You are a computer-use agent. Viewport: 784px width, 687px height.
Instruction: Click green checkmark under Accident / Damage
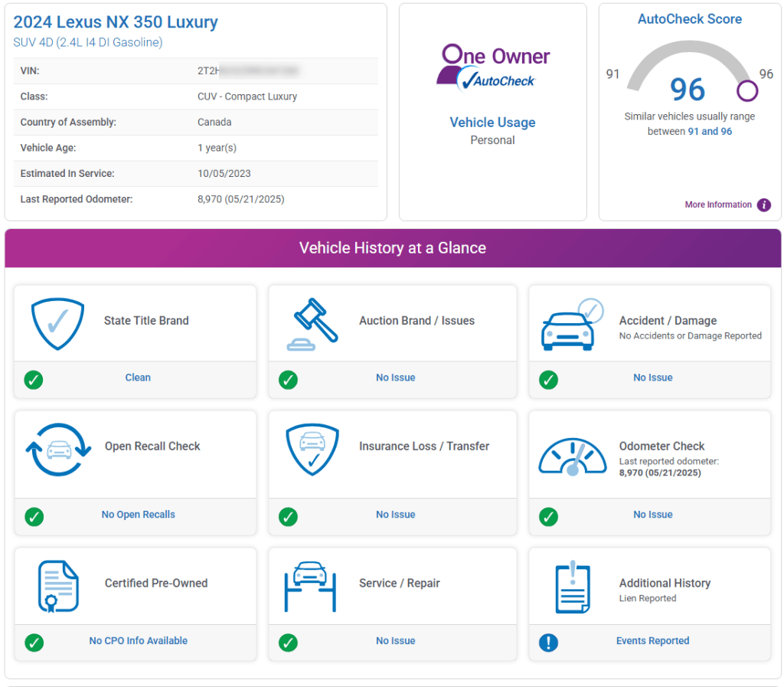pos(548,380)
